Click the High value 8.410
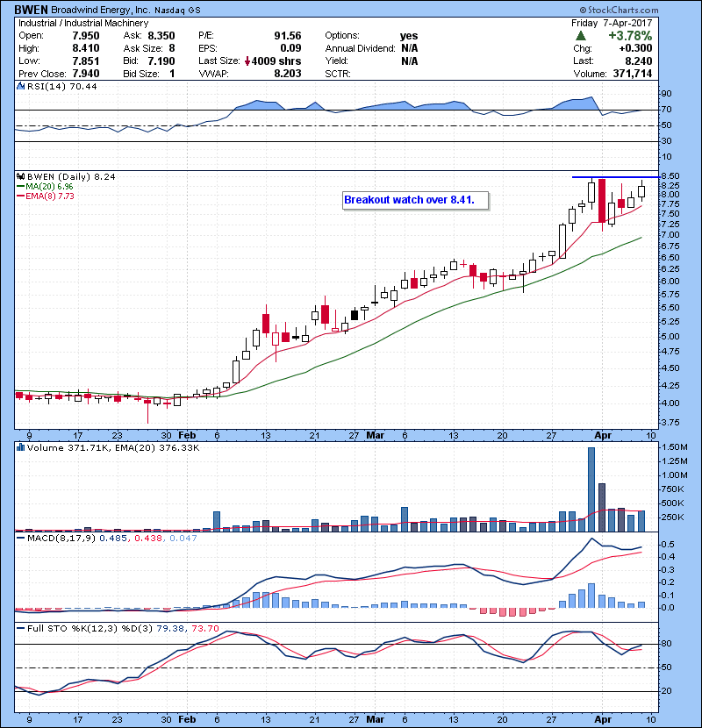Viewport: 702px width, 728px height. (x=85, y=48)
